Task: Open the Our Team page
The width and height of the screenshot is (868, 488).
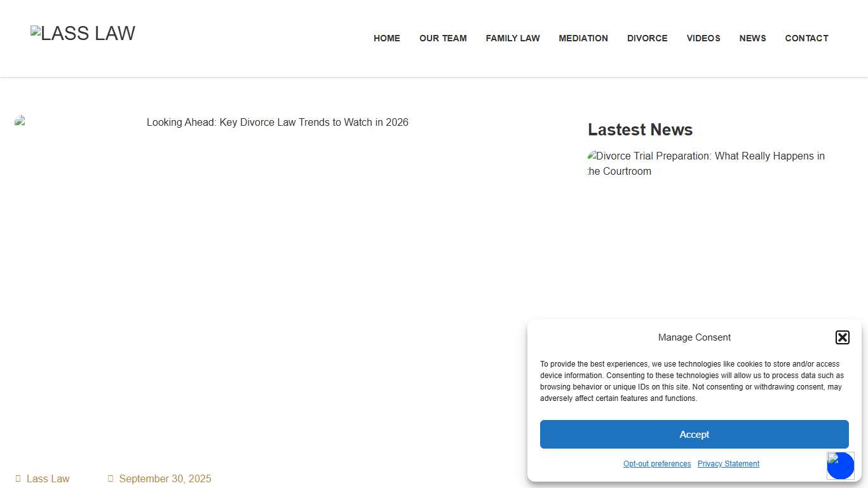Action: tap(443, 38)
